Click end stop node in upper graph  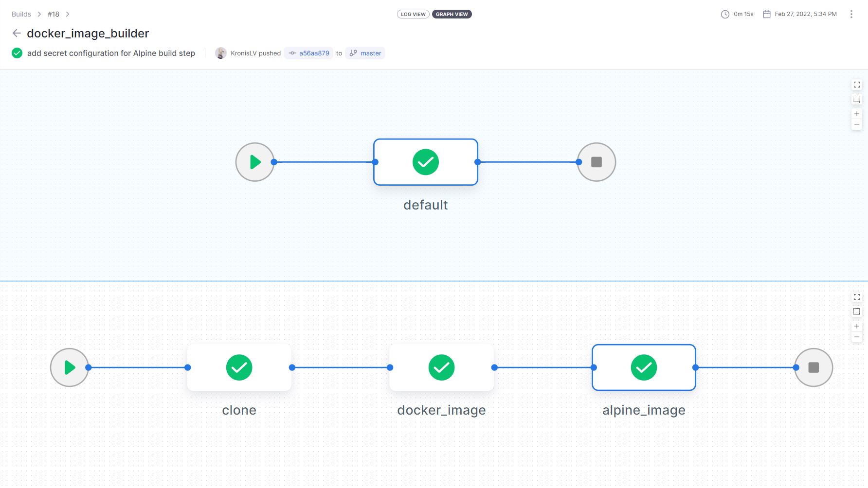pyautogui.click(x=597, y=162)
